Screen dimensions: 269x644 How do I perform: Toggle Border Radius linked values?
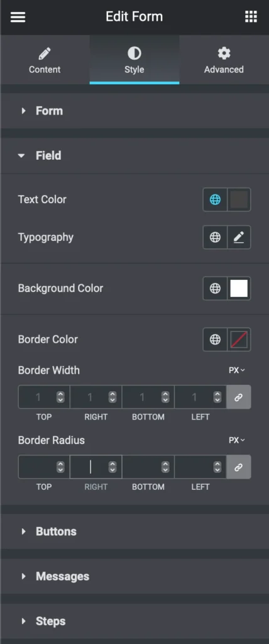(x=238, y=467)
